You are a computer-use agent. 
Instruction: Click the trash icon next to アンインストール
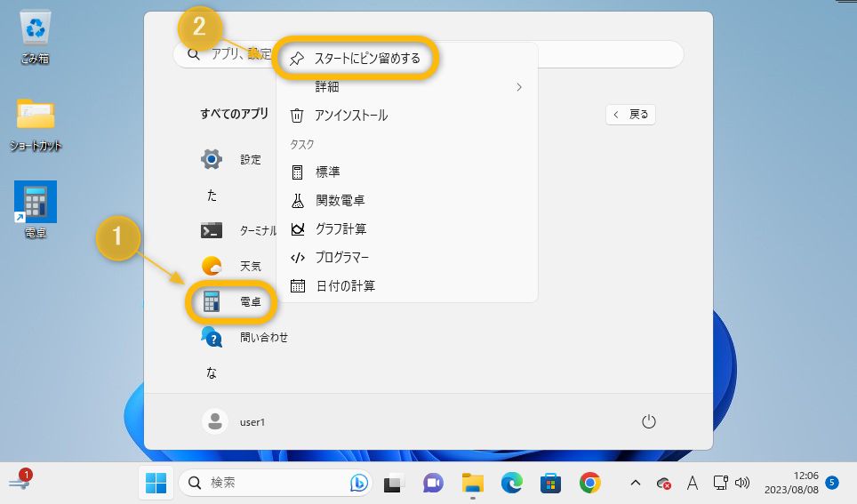297,116
